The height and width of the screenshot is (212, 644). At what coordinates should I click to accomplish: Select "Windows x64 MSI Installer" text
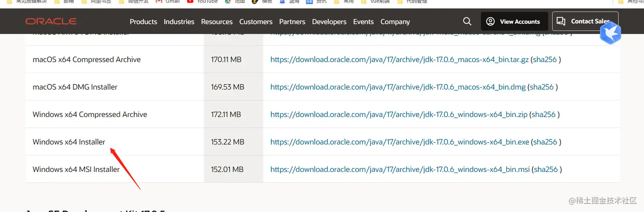pos(76,169)
